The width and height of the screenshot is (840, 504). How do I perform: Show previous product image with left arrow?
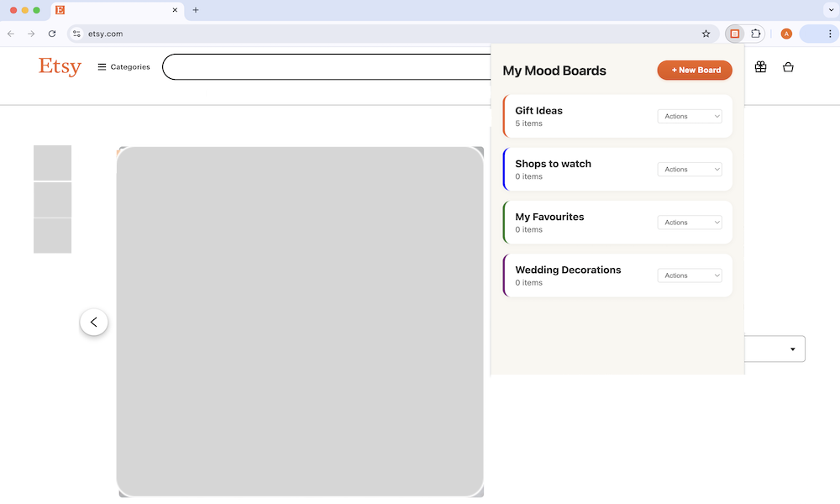click(x=94, y=322)
